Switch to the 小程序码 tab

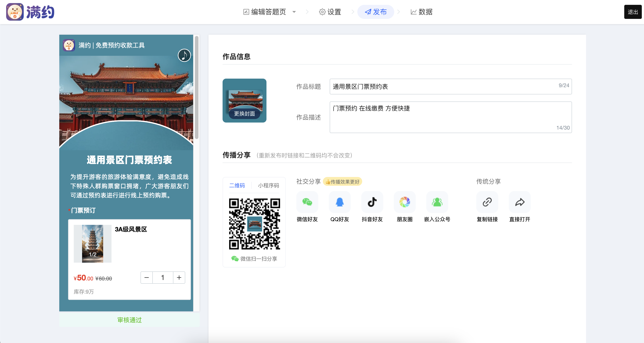click(268, 185)
